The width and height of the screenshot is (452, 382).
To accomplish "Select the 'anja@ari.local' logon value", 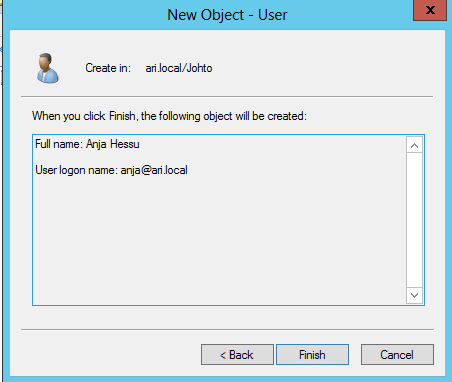I will click(154, 170).
